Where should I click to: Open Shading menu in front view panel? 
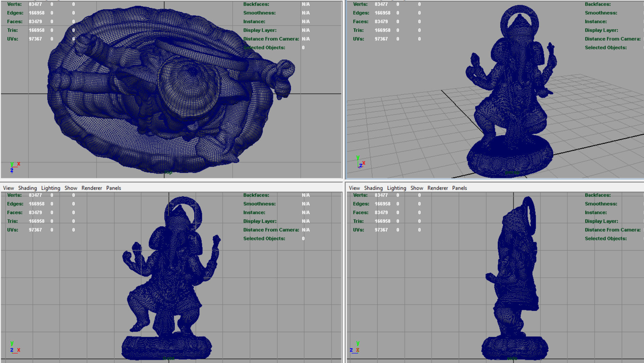coord(27,188)
